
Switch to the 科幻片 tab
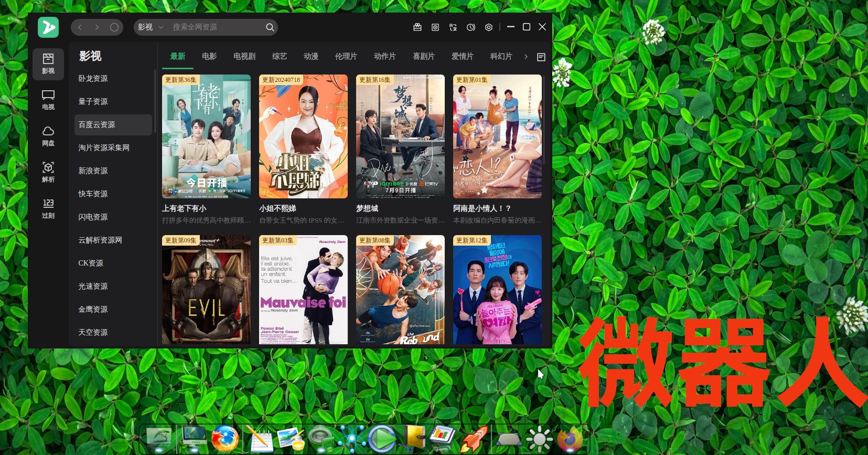click(x=501, y=56)
